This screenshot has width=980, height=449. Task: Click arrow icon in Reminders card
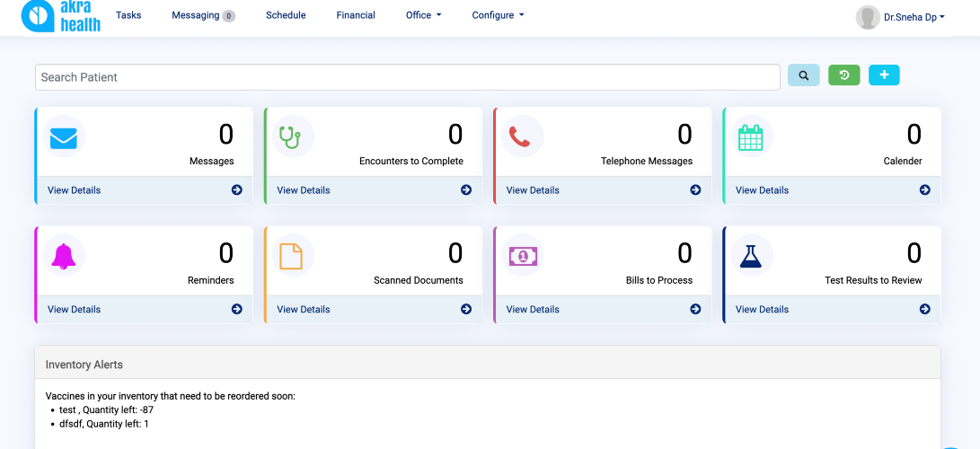pos(237,309)
